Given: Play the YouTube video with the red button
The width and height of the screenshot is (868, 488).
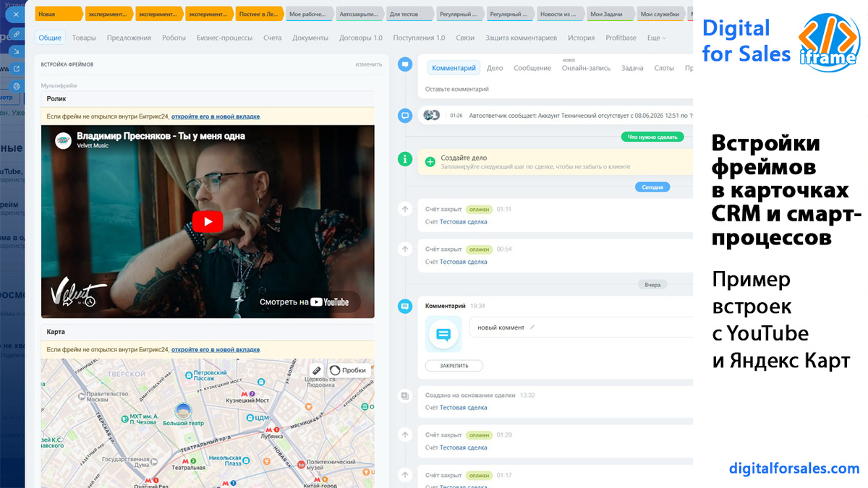Looking at the screenshot, I should click(208, 221).
